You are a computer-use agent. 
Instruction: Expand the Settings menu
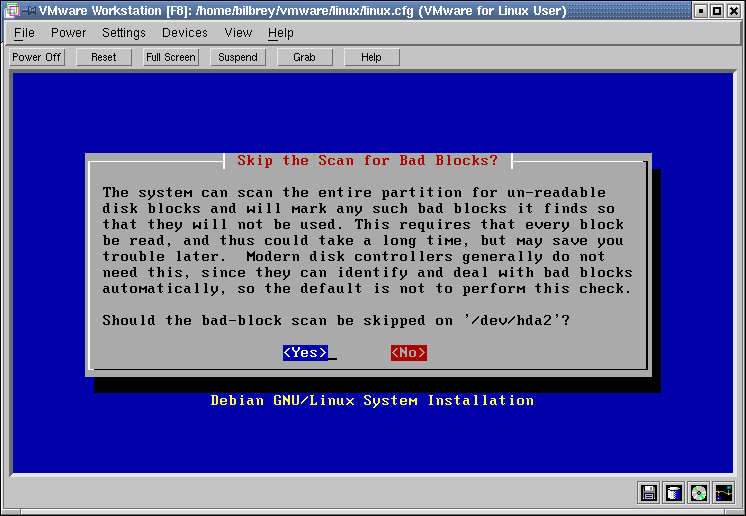click(124, 33)
